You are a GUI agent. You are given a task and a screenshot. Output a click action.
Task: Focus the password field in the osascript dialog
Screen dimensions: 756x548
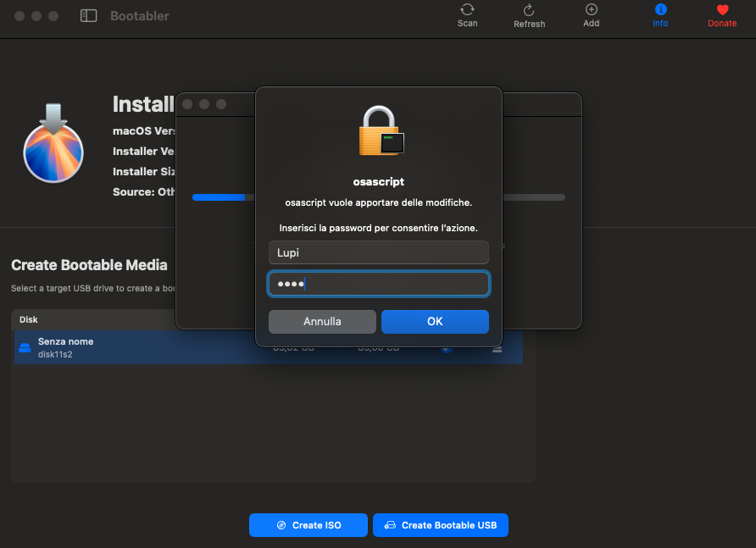pos(379,284)
